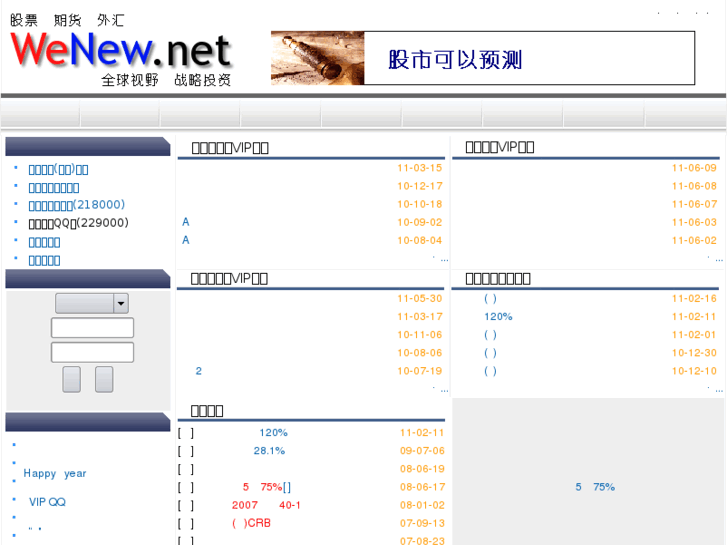Click the date 10-10-18
727x545 pixels.
tap(420, 204)
